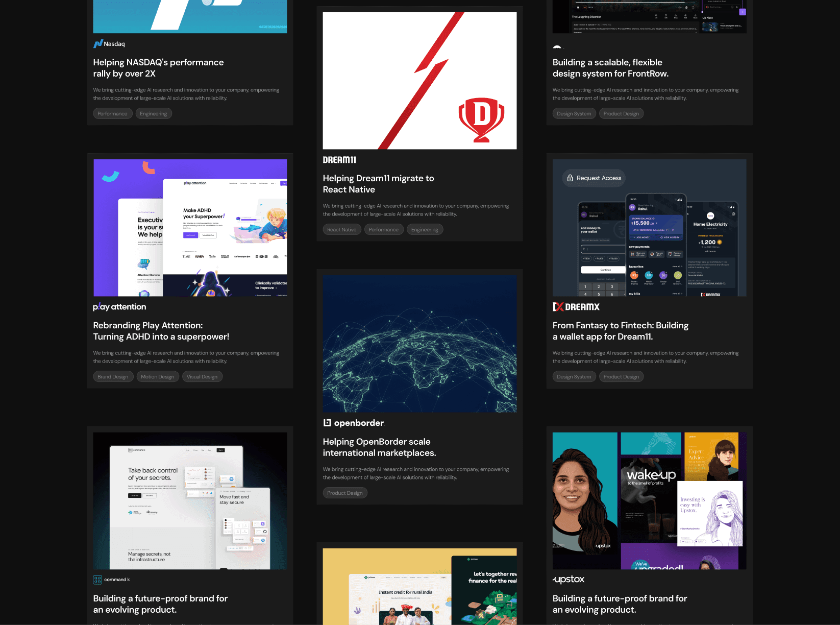This screenshot has height=625, width=840.
Task: Open 'Rebranding Play Attention' case study
Action: click(x=161, y=331)
